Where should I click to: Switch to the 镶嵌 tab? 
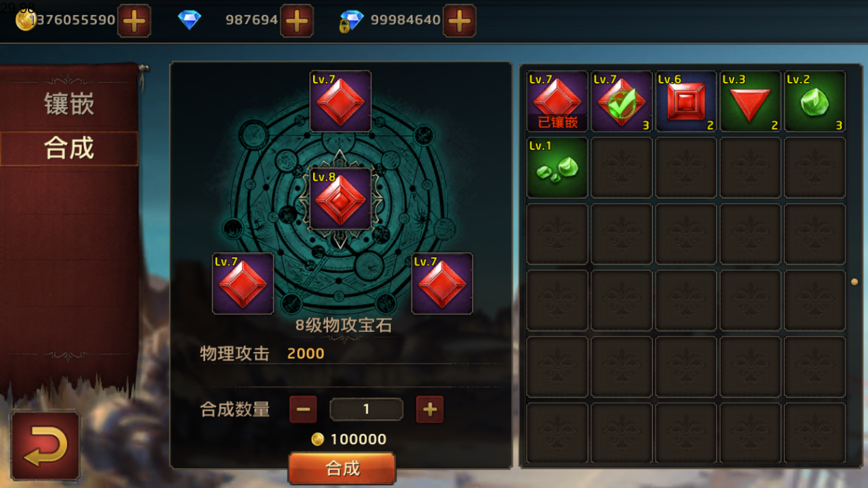[x=69, y=105]
